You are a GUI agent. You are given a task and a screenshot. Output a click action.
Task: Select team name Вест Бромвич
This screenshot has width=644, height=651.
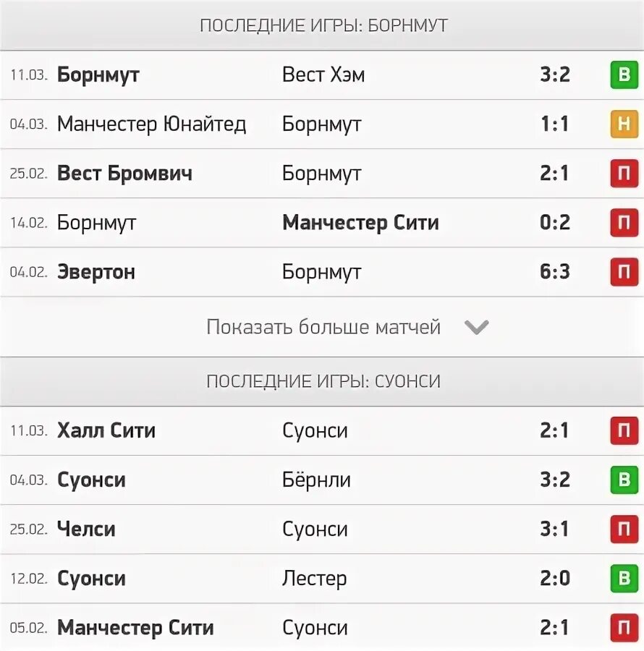[124, 173]
